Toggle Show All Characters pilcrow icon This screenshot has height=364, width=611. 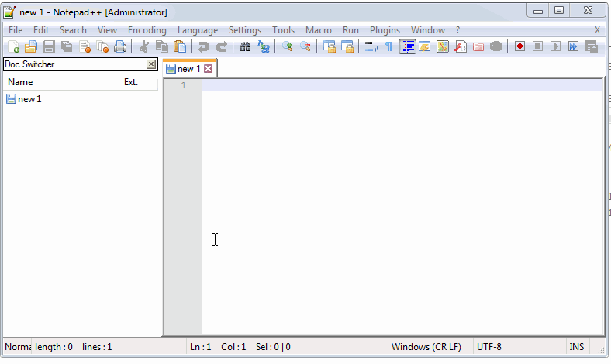[389, 46]
